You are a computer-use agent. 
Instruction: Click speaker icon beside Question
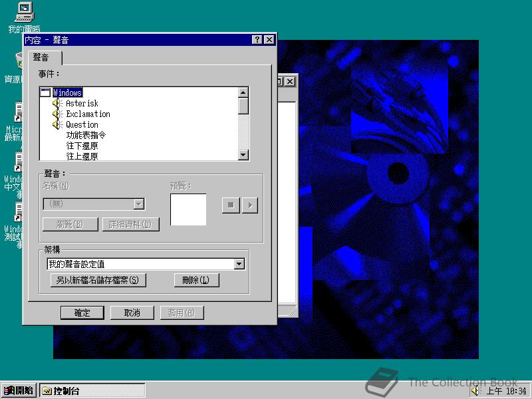[58, 124]
